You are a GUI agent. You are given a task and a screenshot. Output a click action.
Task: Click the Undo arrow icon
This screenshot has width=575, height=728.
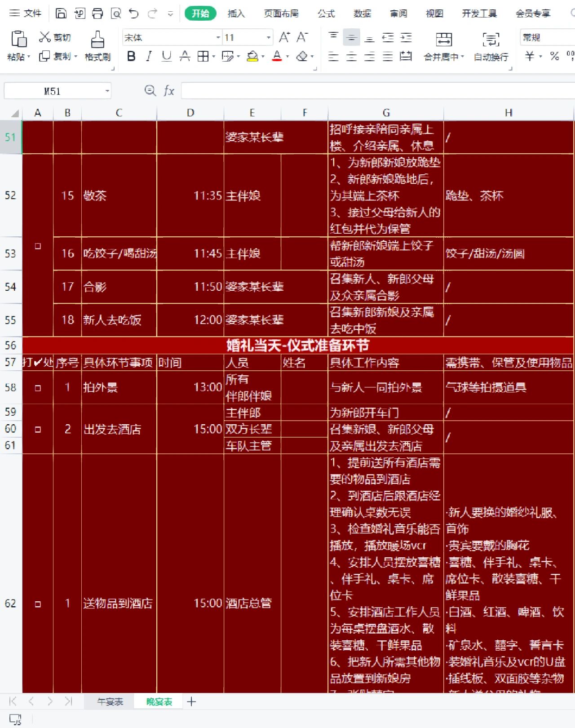point(134,13)
